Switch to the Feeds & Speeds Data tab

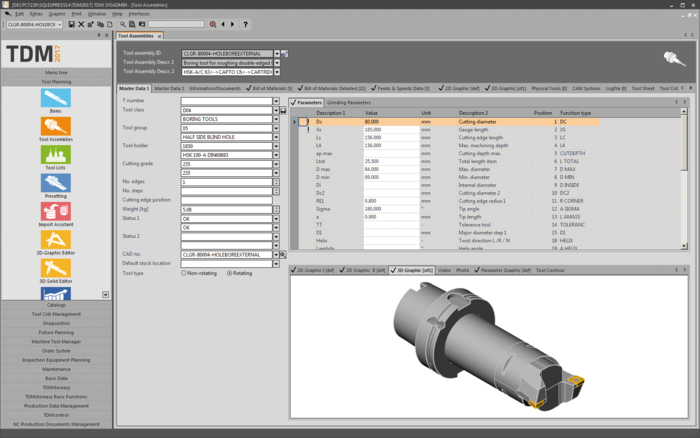(x=400, y=88)
